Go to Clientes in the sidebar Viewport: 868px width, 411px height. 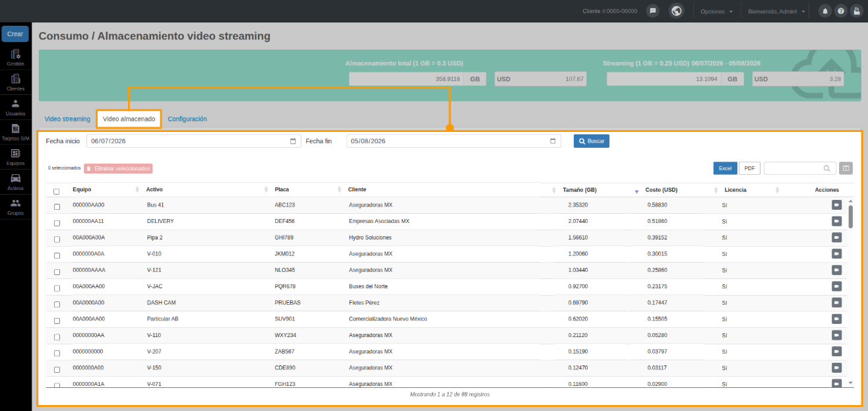(16, 82)
